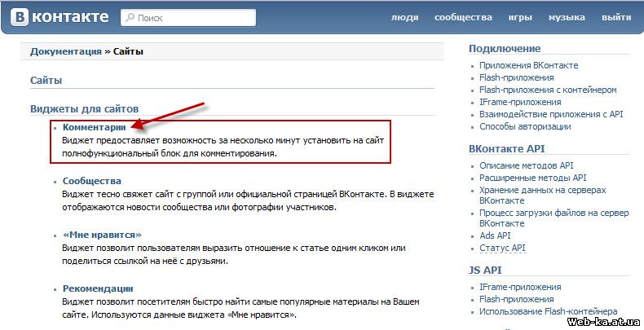Click the search magnifier icon
The image size is (644, 330).
(x=130, y=18)
